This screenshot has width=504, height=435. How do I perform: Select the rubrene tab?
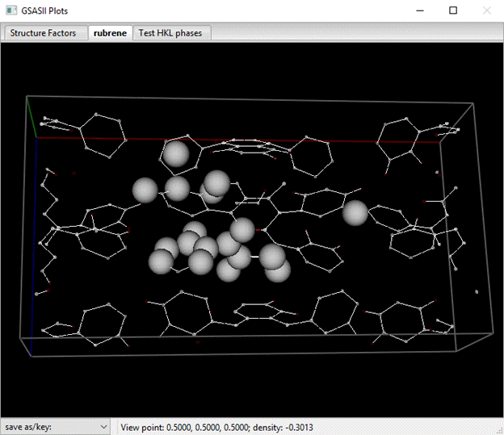point(110,33)
